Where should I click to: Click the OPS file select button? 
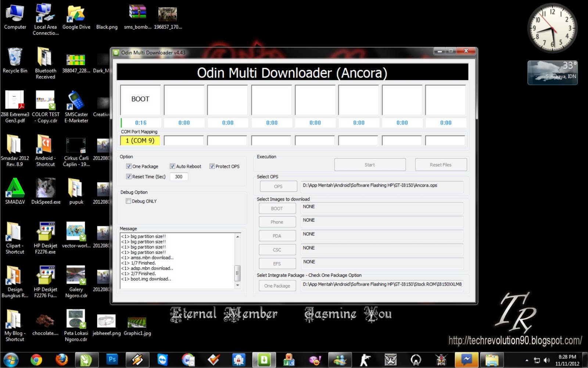[x=278, y=186]
